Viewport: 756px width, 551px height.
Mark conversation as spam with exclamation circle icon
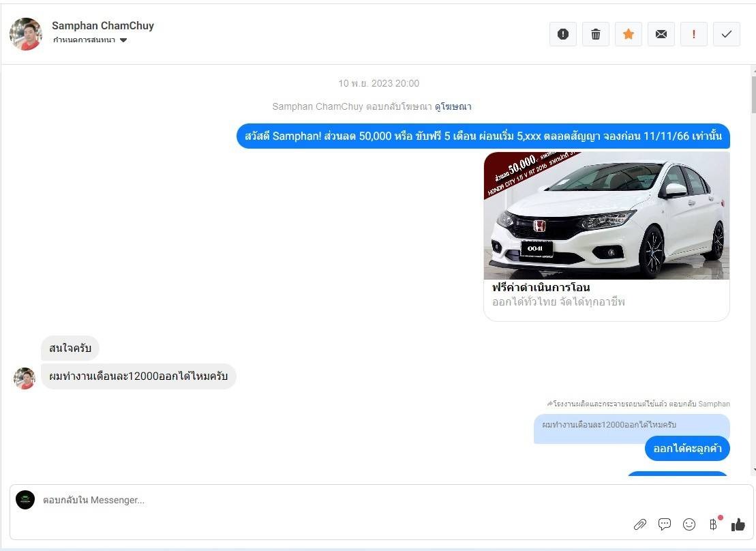click(562, 34)
